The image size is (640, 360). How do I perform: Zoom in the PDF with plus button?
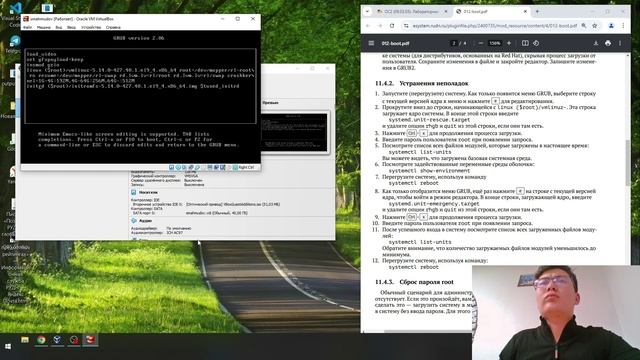(x=509, y=43)
